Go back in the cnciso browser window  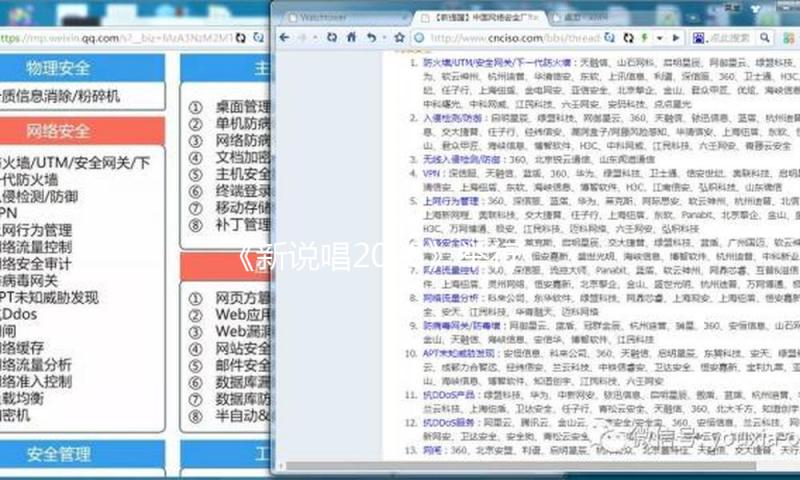[x=285, y=38]
